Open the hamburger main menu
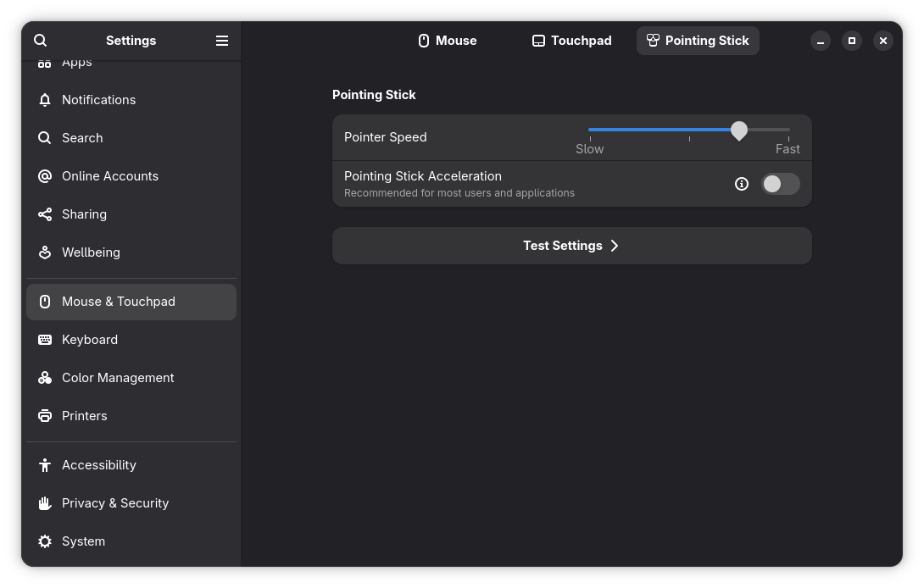 click(x=221, y=40)
